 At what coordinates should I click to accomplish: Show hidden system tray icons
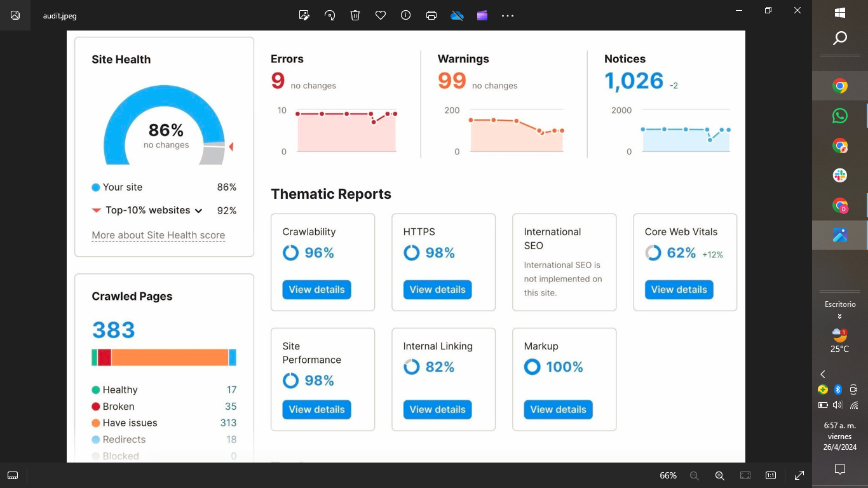pos(823,374)
